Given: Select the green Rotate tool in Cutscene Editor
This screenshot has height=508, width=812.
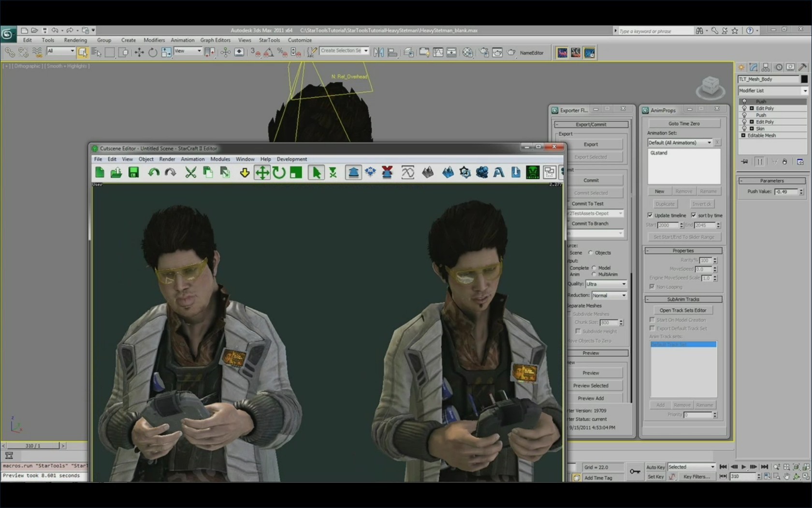Looking at the screenshot, I should pos(279,172).
